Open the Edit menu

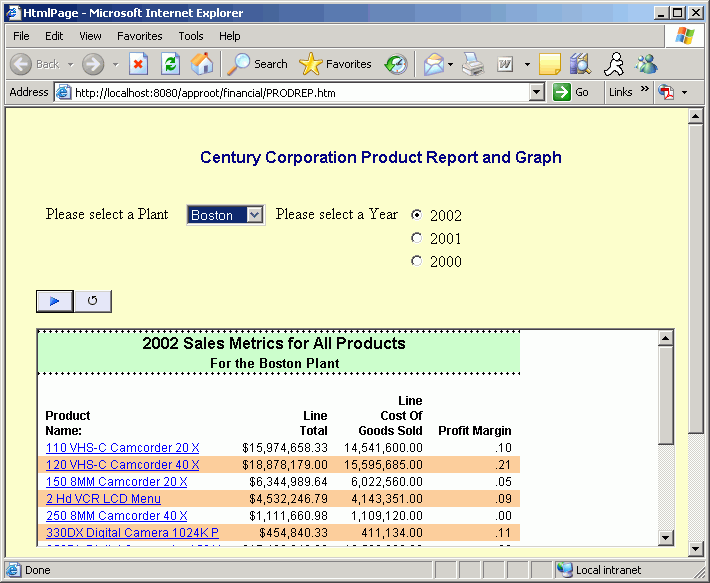tap(54, 36)
